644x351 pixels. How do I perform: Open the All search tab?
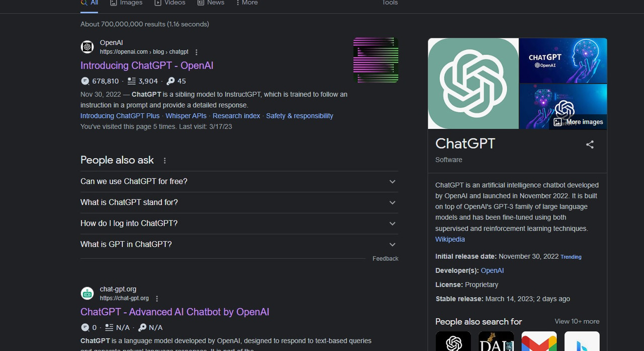pos(90,3)
